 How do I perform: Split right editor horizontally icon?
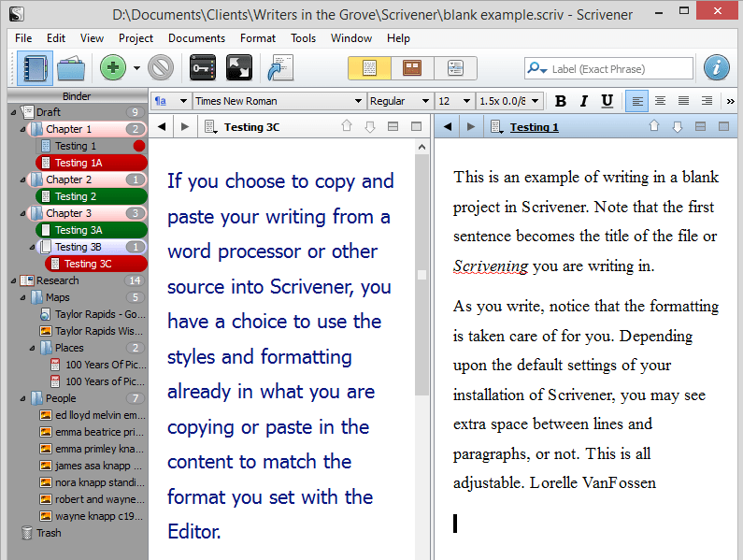700,126
